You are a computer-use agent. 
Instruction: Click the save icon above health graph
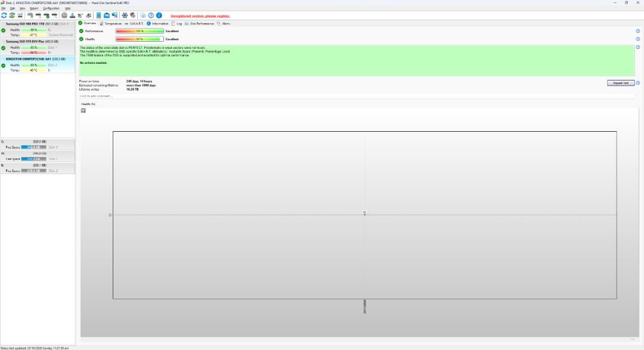[83, 110]
